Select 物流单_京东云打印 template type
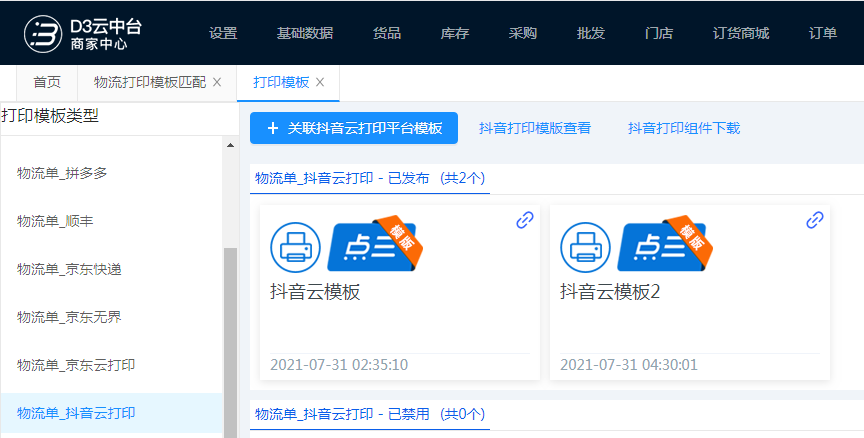Viewport: 864px width, 438px height. (x=76, y=365)
